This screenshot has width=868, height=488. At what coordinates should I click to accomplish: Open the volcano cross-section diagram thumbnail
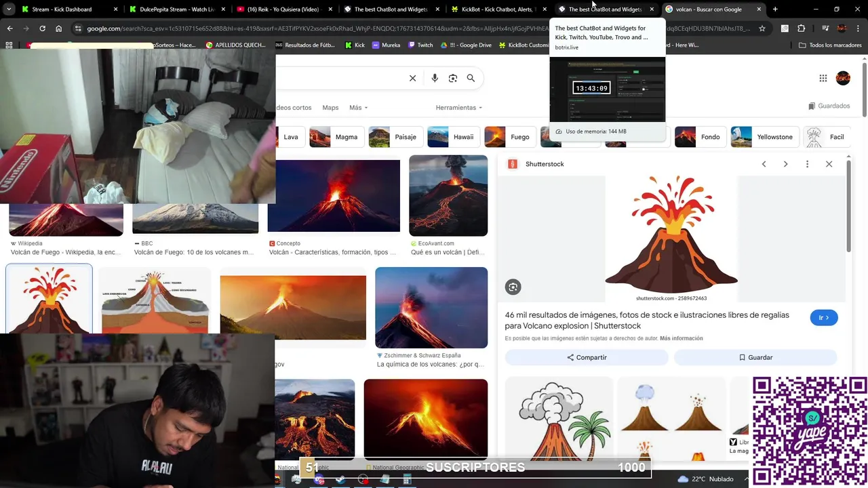[155, 300]
